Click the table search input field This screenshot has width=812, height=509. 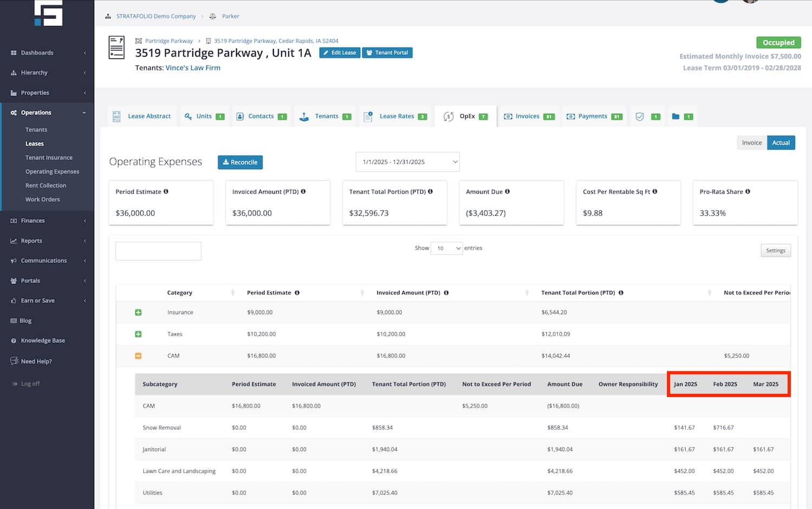(158, 251)
